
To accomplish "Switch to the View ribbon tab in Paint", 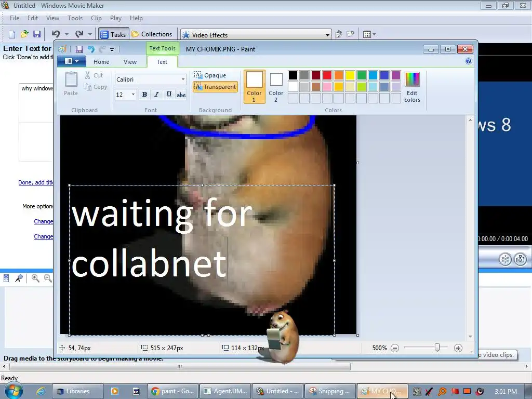I will coord(130,62).
